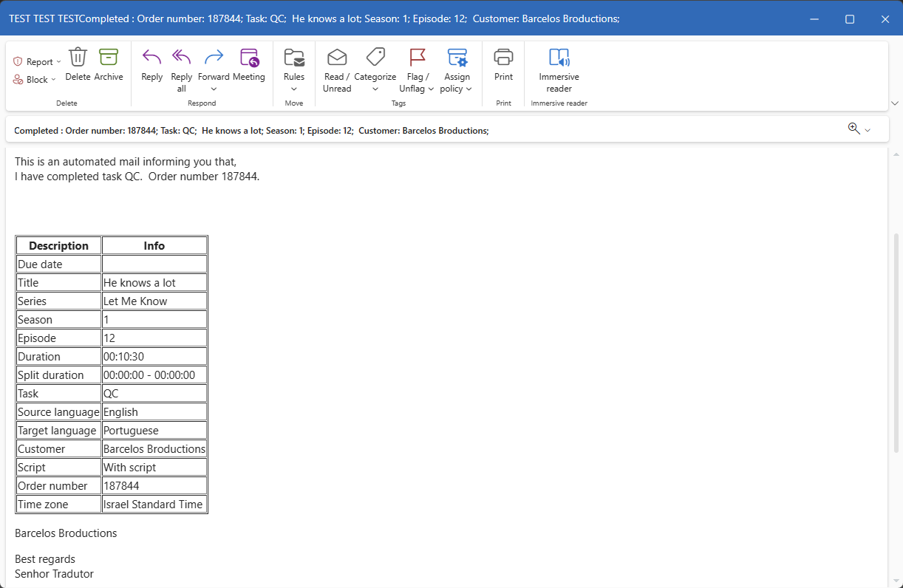Expand the Forward dropdown arrow
The image size is (903, 588).
click(214, 89)
